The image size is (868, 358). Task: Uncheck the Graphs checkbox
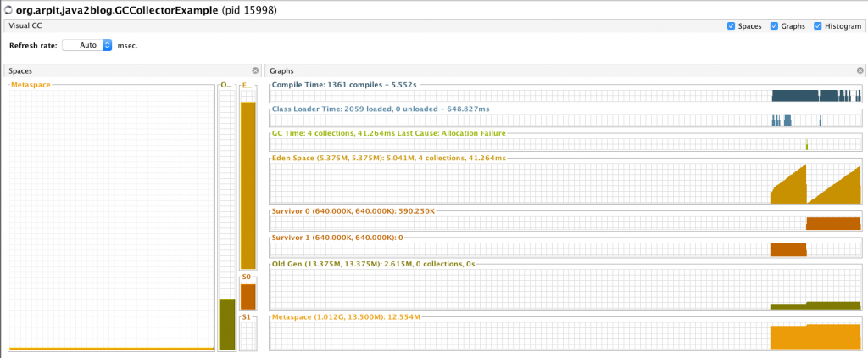[x=775, y=26]
